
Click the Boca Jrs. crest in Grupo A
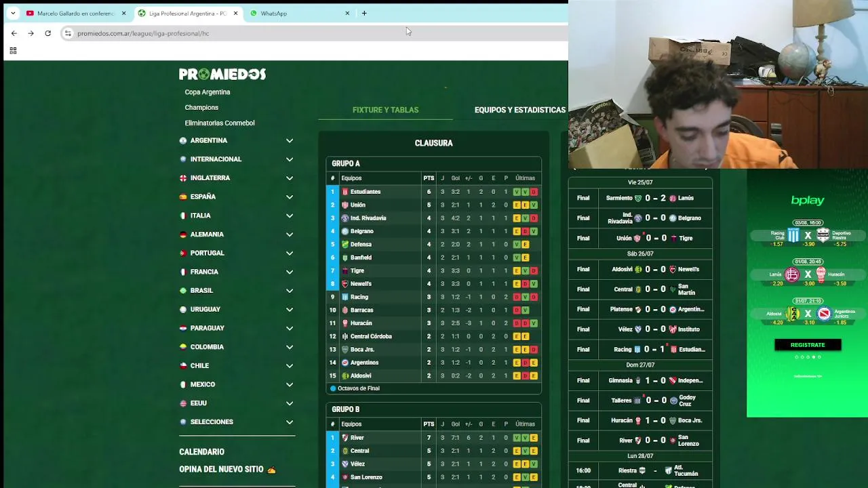click(344, 350)
